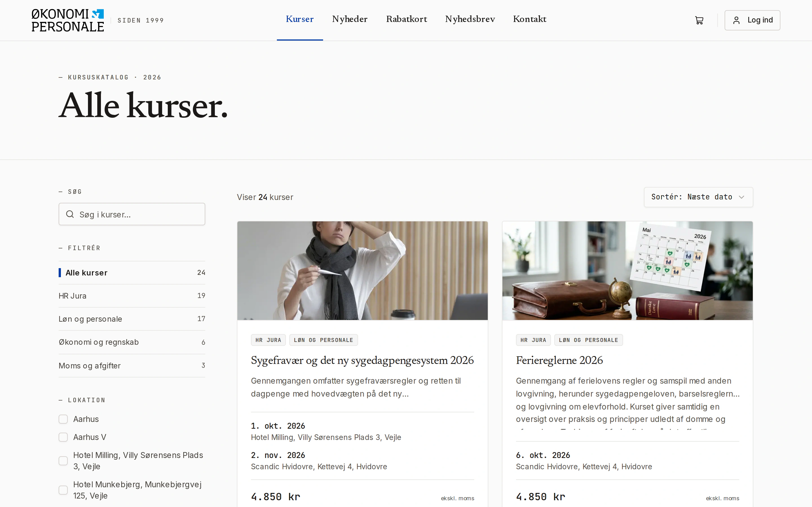Screen dimensions: 812x507
Task: Check Hotel Milling, Vejle location
Action: (x=63, y=461)
